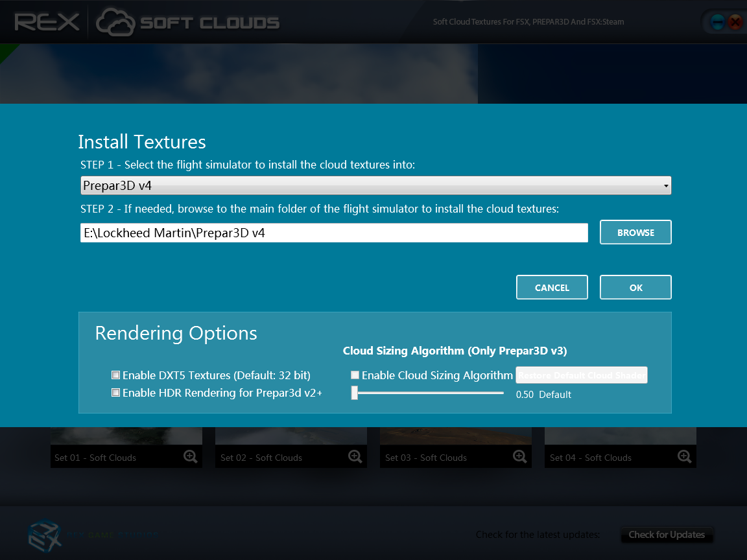The image size is (747, 560).
Task: Minimize the REX Soft Clouds window
Action: click(717, 22)
